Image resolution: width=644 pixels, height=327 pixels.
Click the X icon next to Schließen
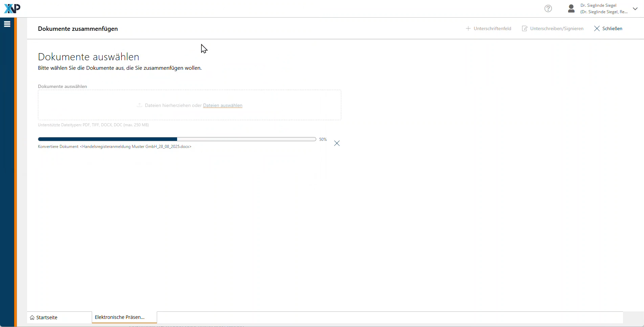point(597,28)
